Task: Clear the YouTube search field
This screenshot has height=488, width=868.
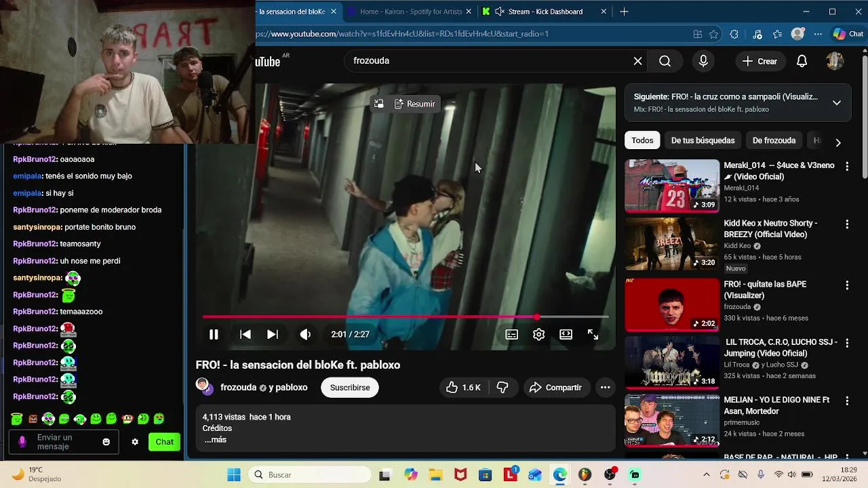Action: pos(637,61)
